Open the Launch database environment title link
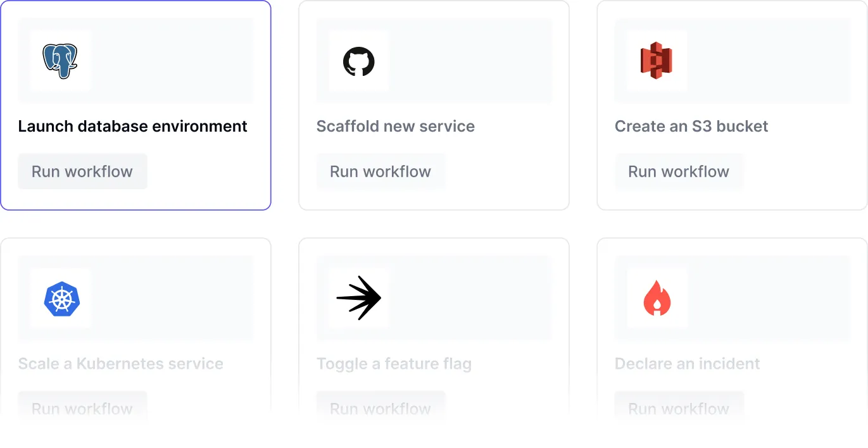 (x=133, y=126)
